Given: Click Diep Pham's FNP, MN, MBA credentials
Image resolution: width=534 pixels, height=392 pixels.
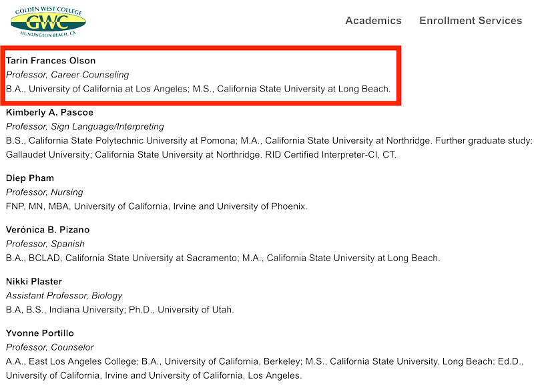Looking at the screenshot, I should click(x=157, y=206).
